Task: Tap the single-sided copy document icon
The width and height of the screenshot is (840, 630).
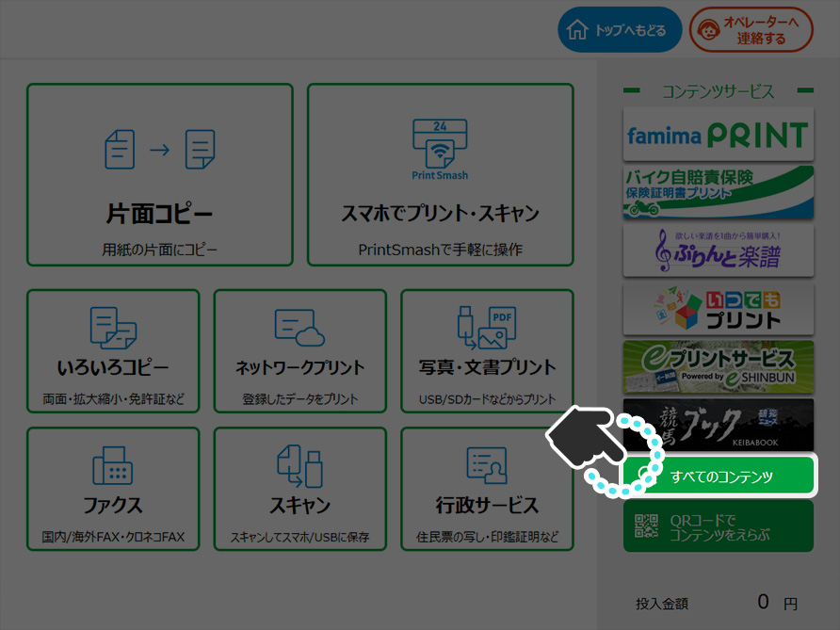Action: 159,149
